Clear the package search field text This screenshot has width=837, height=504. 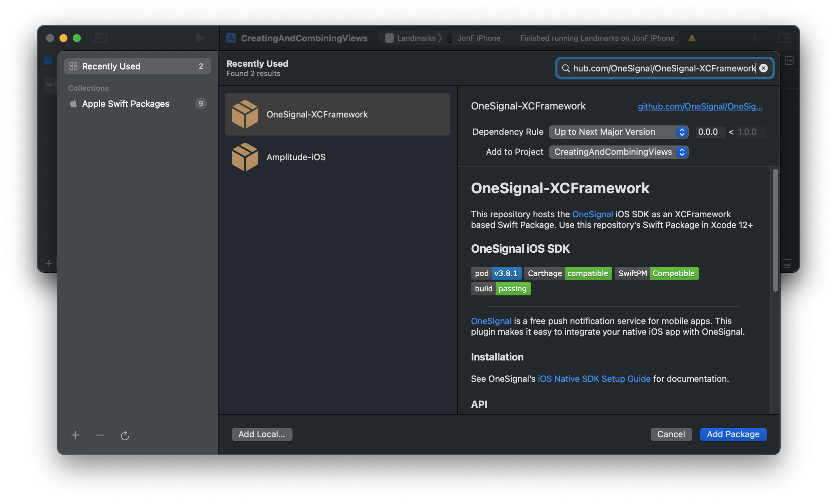coord(763,68)
